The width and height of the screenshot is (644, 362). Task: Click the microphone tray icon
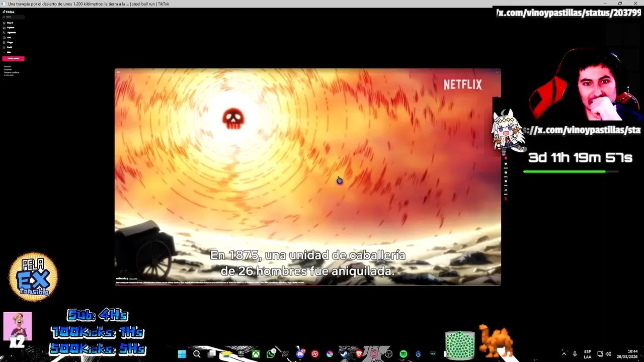575,354
